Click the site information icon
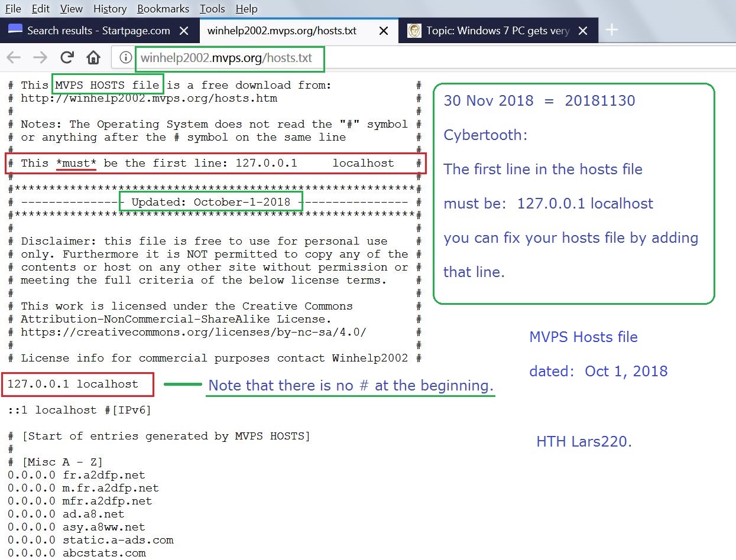This screenshot has height=560, width=736. (125, 58)
